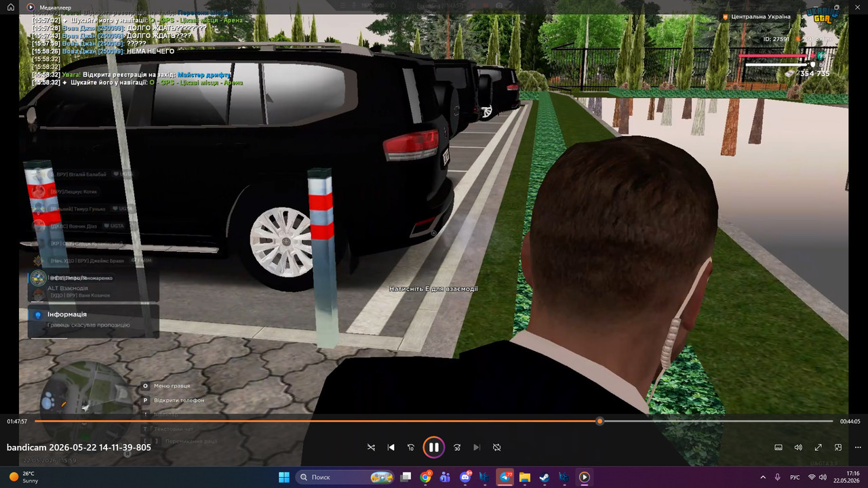
Task: Seek within the orange played progress bar
Action: (x=317, y=421)
